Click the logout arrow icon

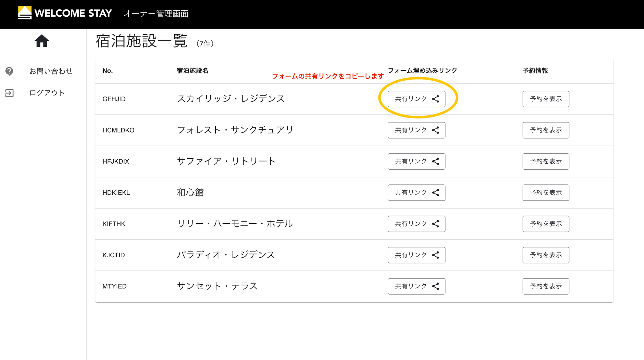pyautogui.click(x=9, y=93)
